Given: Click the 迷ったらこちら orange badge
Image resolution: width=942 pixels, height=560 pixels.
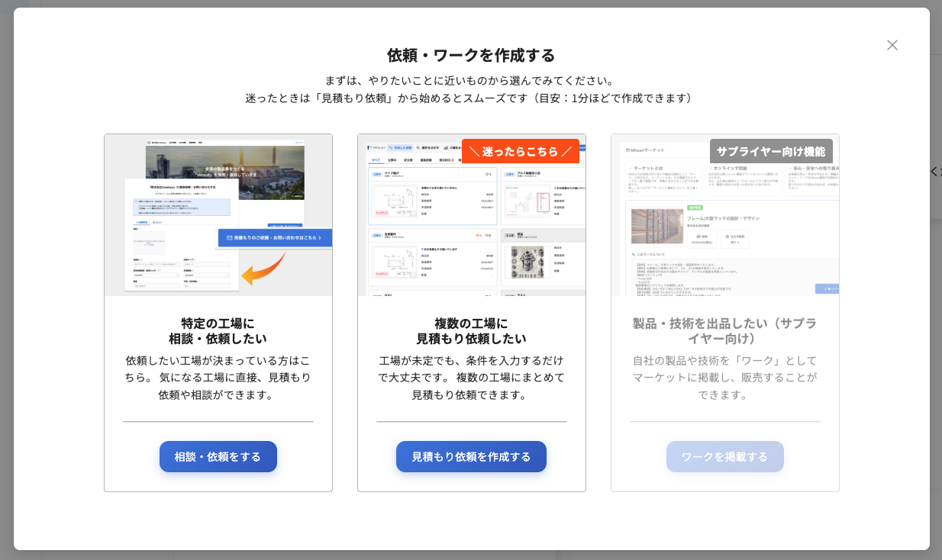Looking at the screenshot, I should (521, 151).
